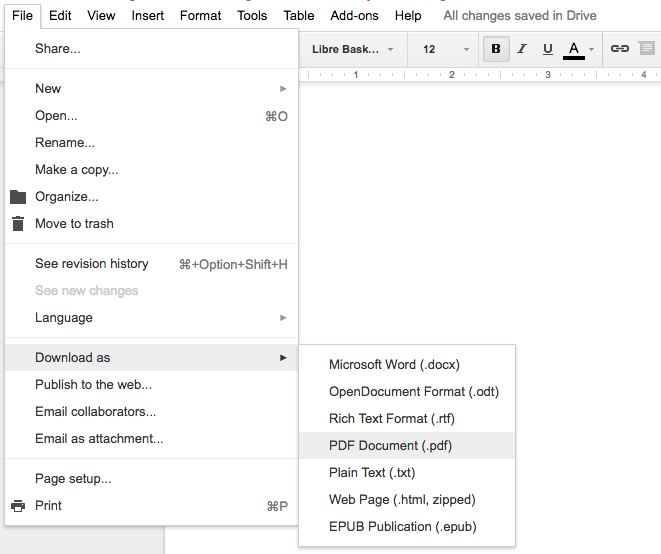
Task: Open the Tools menu
Action: pos(252,16)
